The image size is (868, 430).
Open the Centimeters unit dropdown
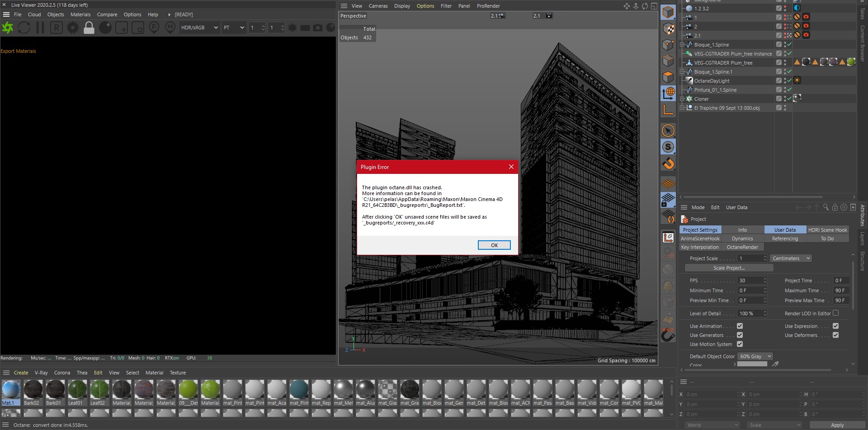pyautogui.click(x=791, y=258)
